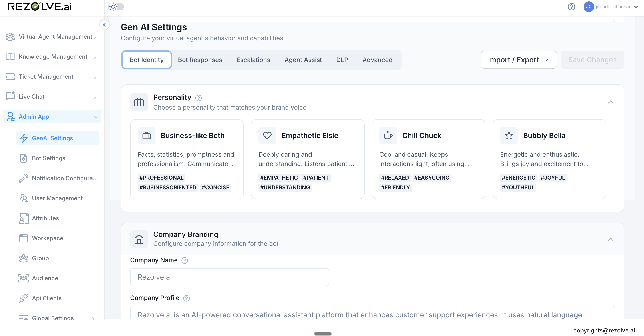Image resolution: width=644 pixels, height=336 pixels.
Task: Select the Bubbly Bella personality card
Action: [549, 159]
